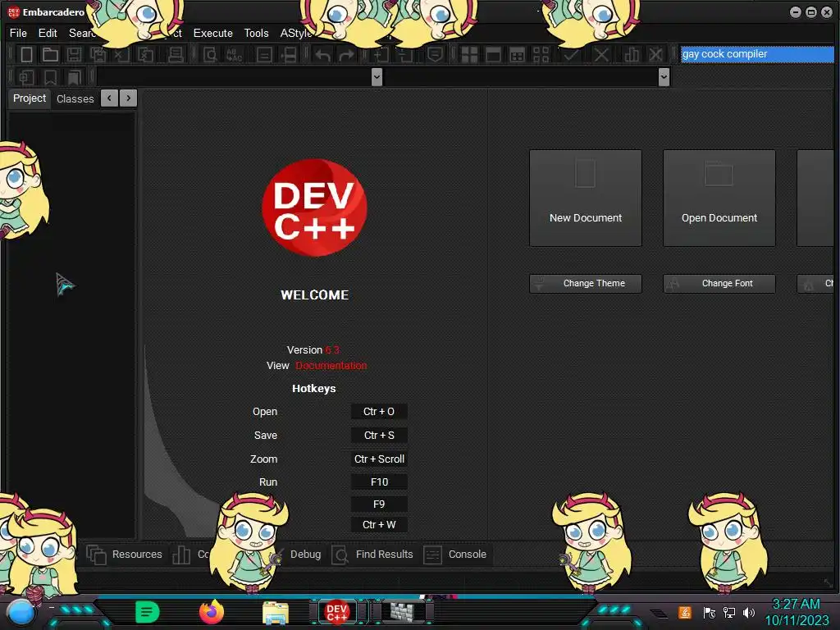Click the Debug checkmark toolbar icon
The height and width of the screenshot is (630, 840).
[571, 54]
